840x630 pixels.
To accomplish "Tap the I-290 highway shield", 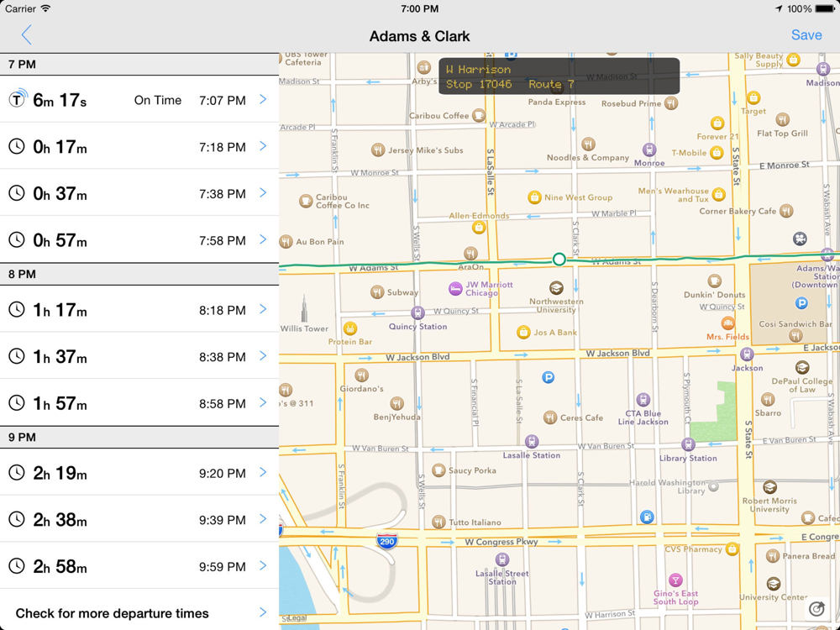I will click(386, 542).
